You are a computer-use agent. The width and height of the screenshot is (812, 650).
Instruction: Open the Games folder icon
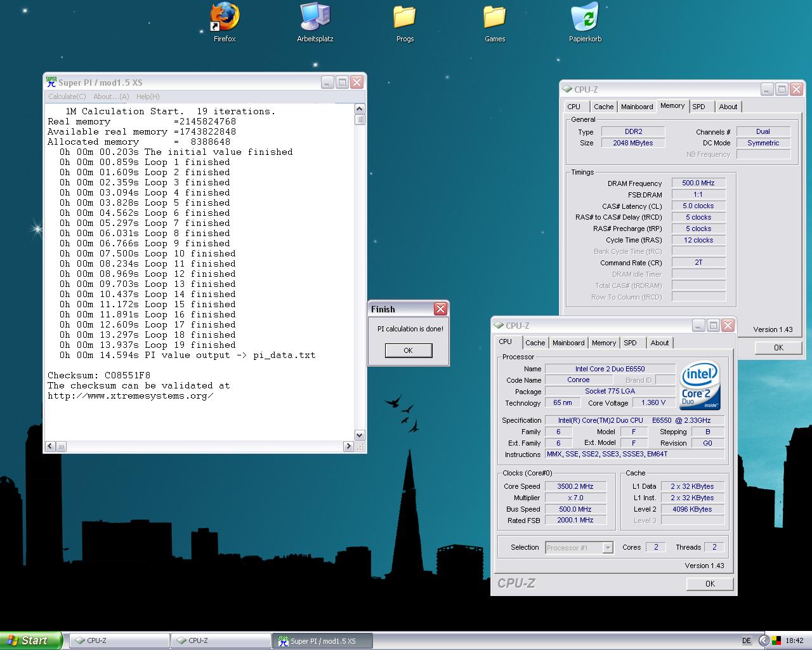(x=495, y=23)
